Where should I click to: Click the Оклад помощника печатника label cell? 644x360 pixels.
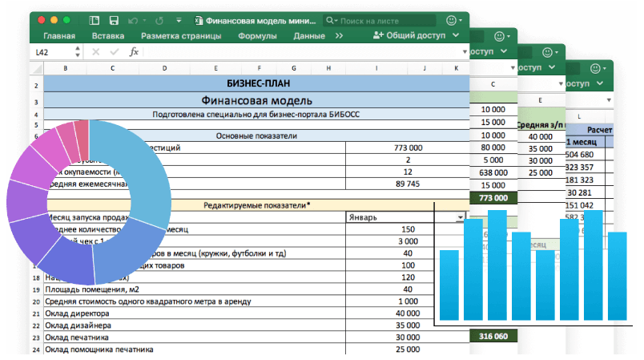point(195,350)
